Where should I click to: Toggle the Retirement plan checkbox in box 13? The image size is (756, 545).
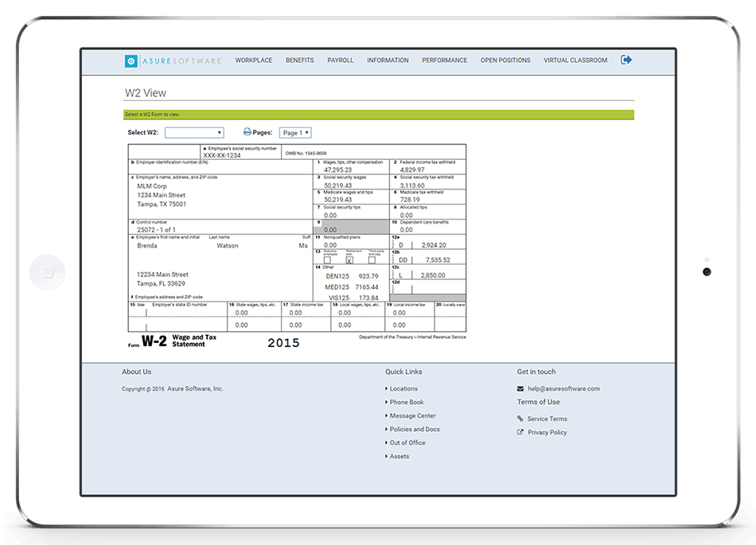349,260
